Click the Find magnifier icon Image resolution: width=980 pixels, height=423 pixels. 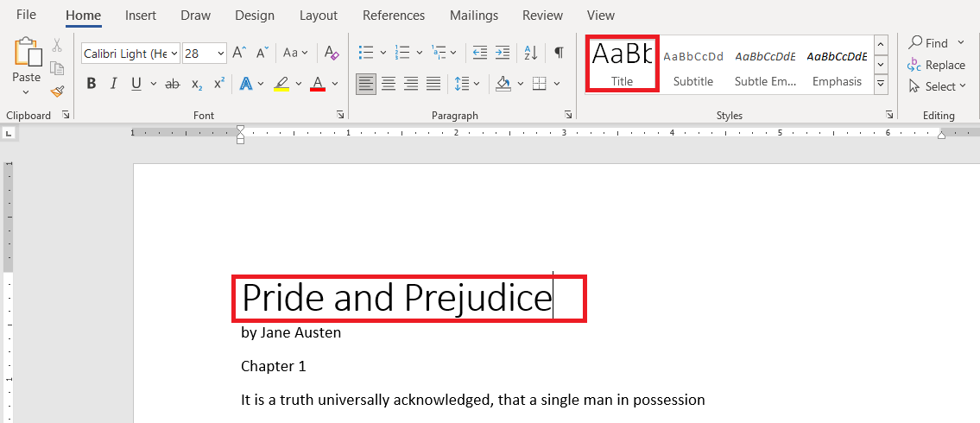(x=915, y=41)
